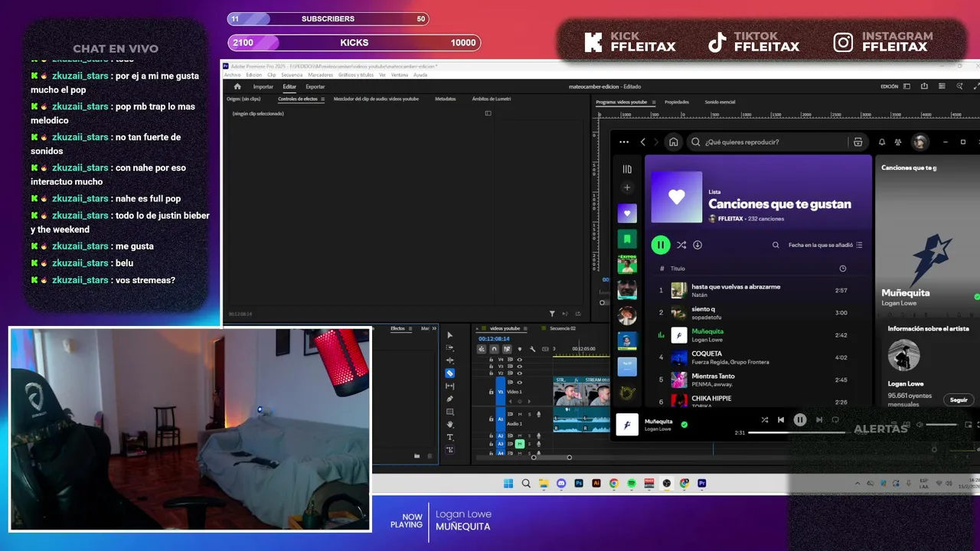This screenshot has width=980, height=551.
Task: Unmute the A3 audio track
Action: 520,444
